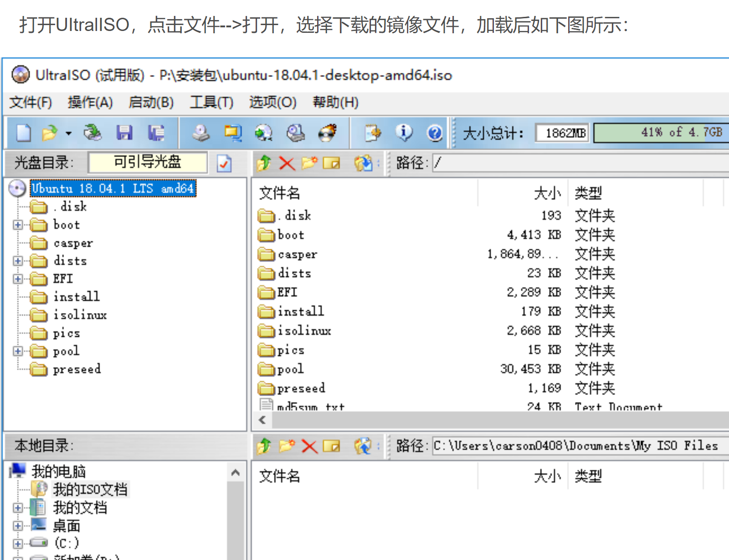729x560 pixels.
Task: Click the Mount to virtual drive icon
Action: coord(295,133)
